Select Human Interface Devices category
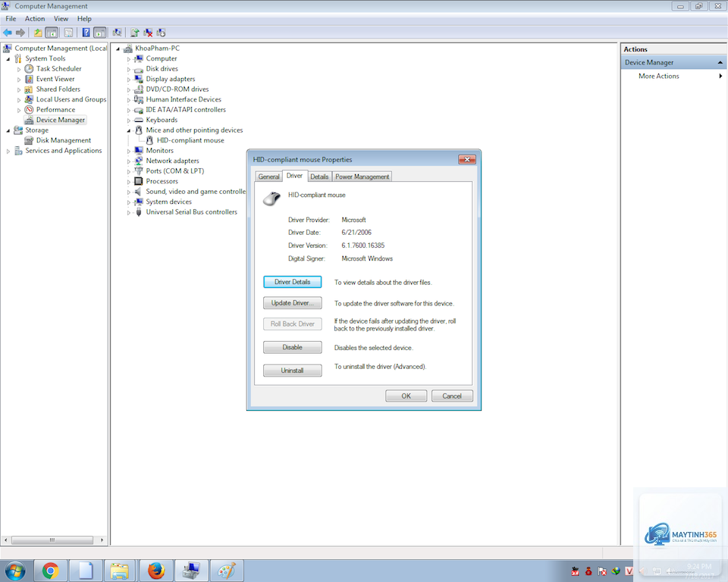728x582 pixels. pos(184,99)
